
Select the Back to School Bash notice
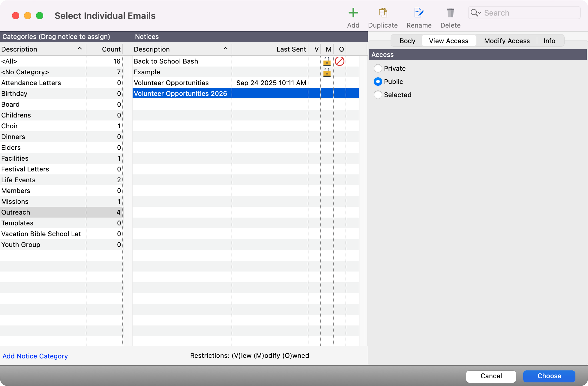tap(246, 61)
